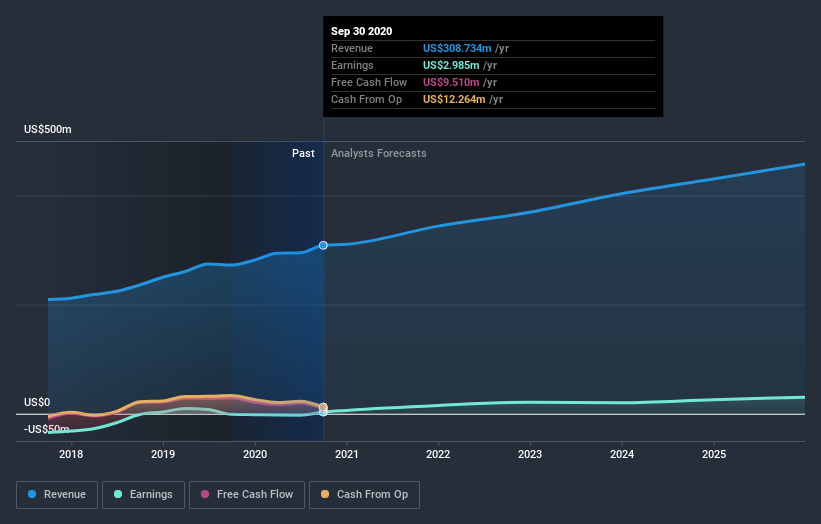Click the Sep 30 2020 tooltip date
This screenshot has height=524, width=821.
click(x=361, y=31)
